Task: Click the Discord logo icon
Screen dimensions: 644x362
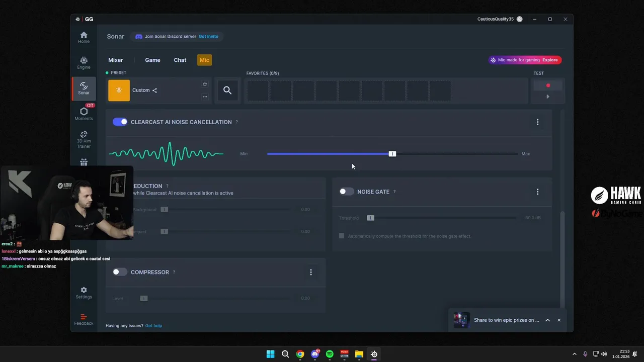Action: point(139,37)
